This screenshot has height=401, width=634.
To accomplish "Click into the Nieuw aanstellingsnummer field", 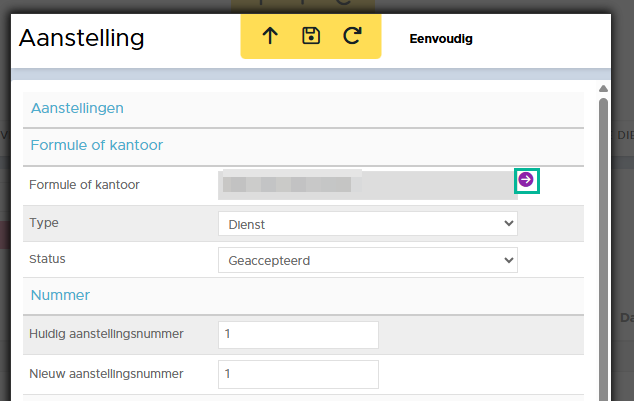I will point(298,374).
